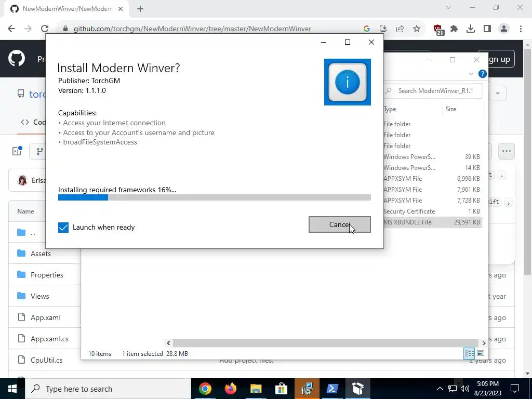532x399 pixels.
Task: Bookmark this page with the star
Action: pyautogui.click(x=417, y=29)
